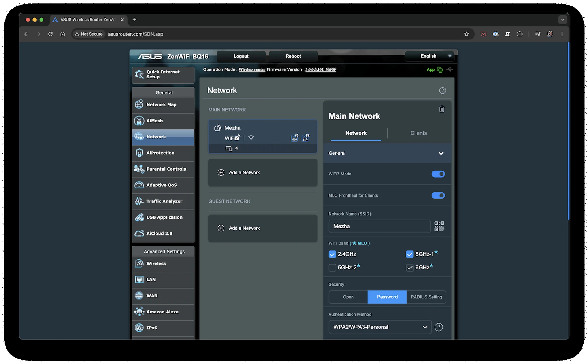This screenshot has width=588, height=364.
Task: Reload the browser page
Action: 50,34
